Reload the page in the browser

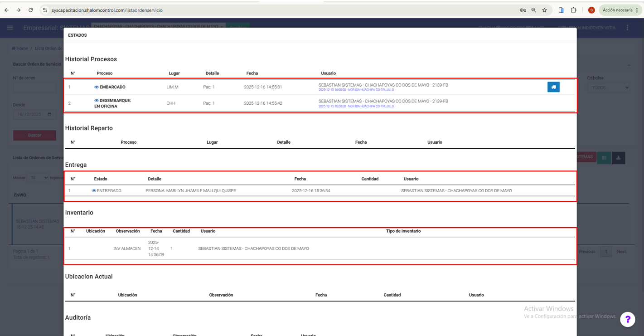pyautogui.click(x=30, y=10)
